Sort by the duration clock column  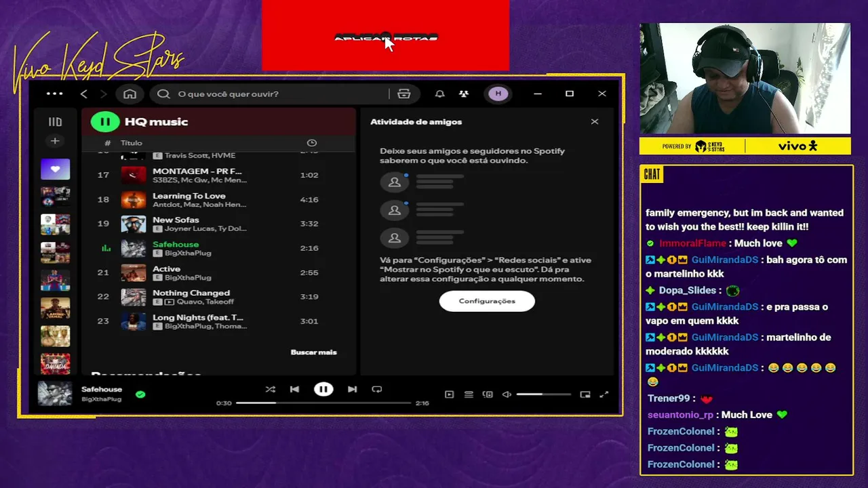[312, 143]
